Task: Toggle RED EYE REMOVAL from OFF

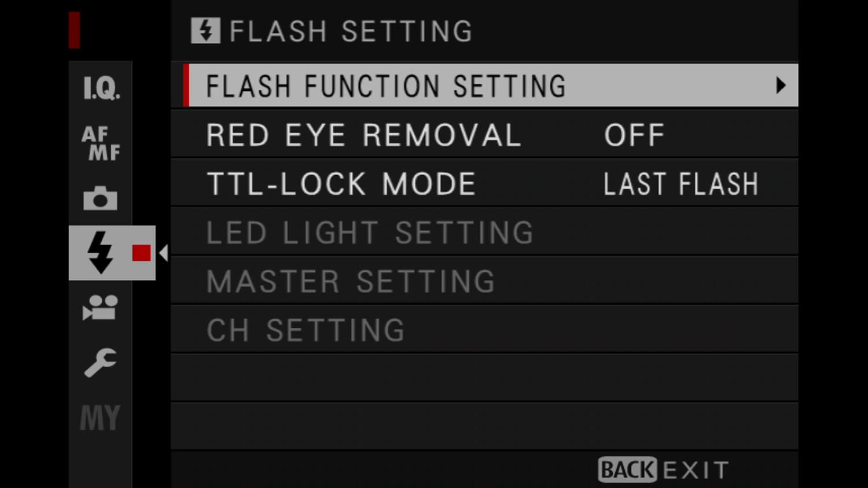Action: [634, 134]
